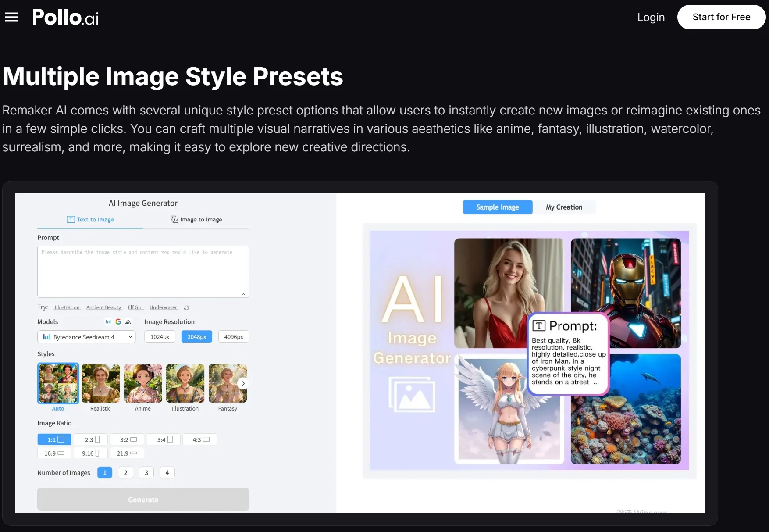Show more styles with the arrow

pos(243,383)
